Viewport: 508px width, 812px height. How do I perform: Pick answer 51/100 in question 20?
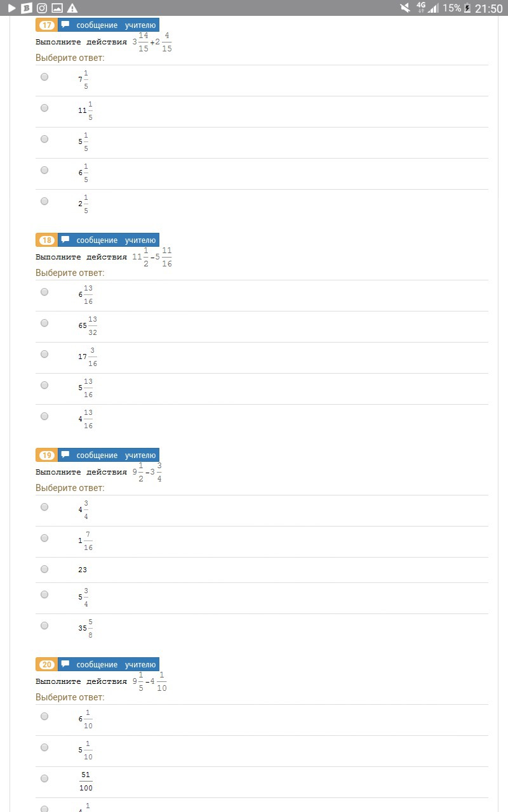44,778
